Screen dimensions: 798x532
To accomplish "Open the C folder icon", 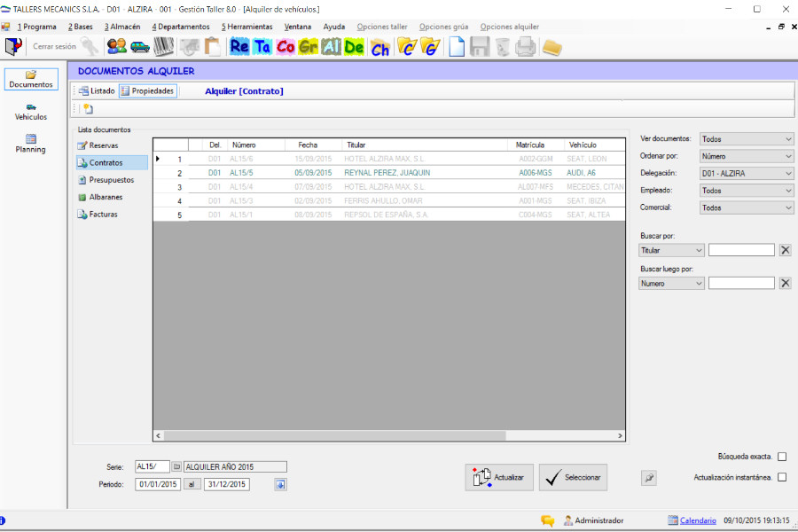I will [x=407, y=47].
